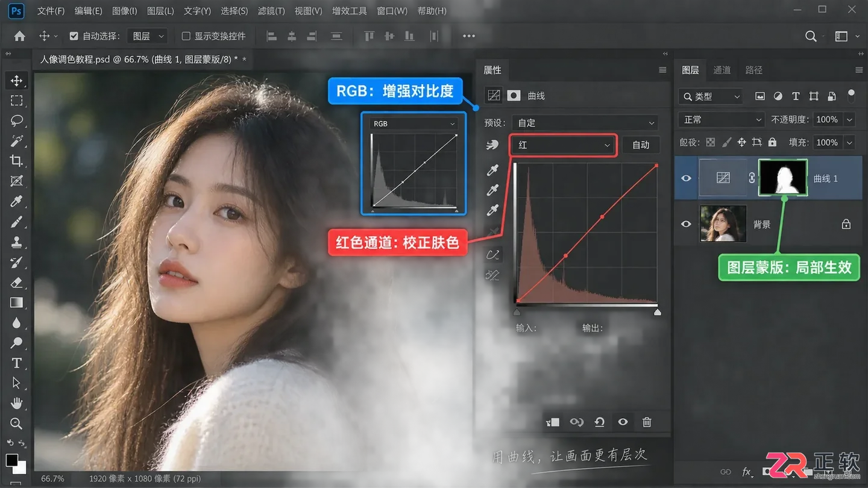The width and height of the screenshot is (868, 488).
Task: Click the fx layer style icon
Action: [746, 472]
